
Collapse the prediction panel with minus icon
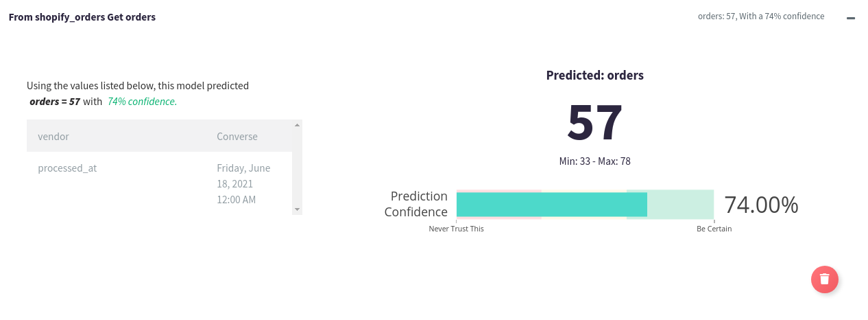click(851, 18)
